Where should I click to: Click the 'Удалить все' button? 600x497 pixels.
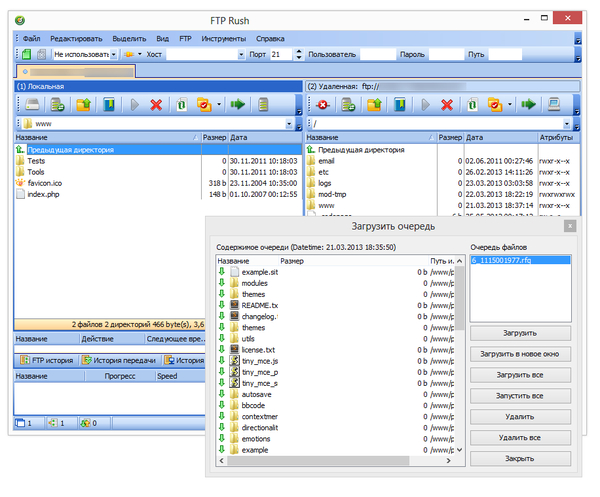tap(520, 438)
